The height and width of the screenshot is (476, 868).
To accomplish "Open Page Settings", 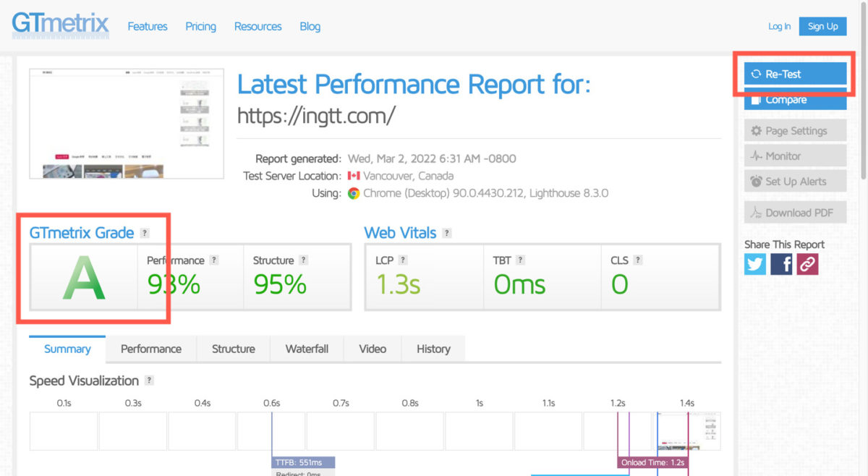I will (795, 131).
